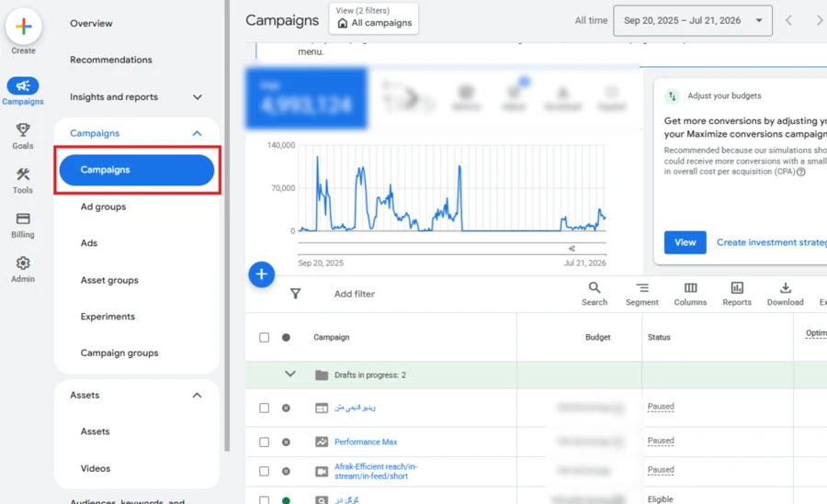Viewport: 827px width, 504px height.
Task: Click Add filter field
Action: [355, 294]
